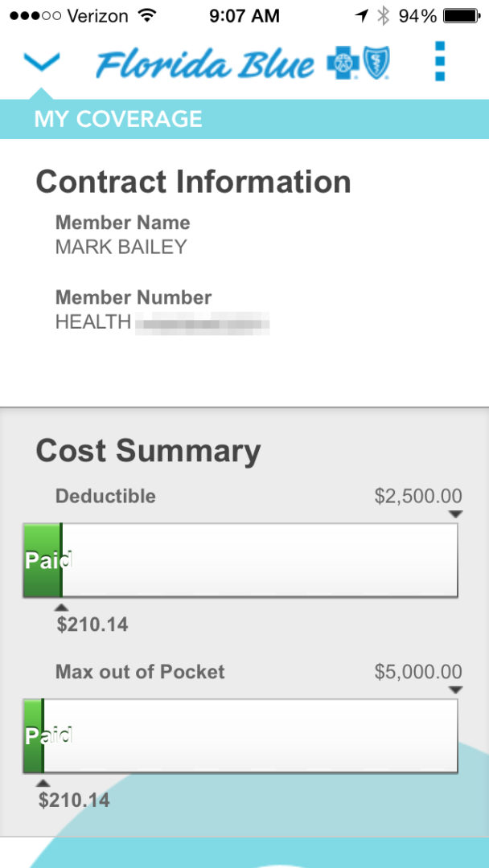This screenshot has width=489, height=868.
Task: Tap the Blue Cross logo icon
Action: [x=341, y=63]
